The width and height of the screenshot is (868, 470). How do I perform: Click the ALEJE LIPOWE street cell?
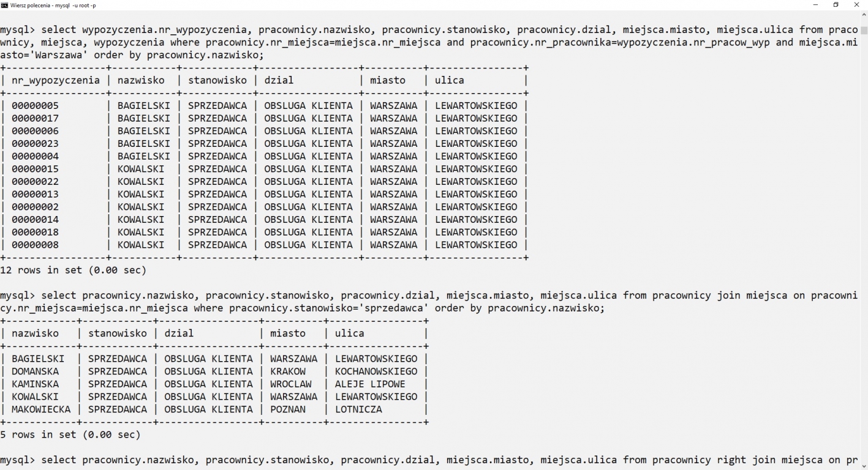tap(370, 384)
